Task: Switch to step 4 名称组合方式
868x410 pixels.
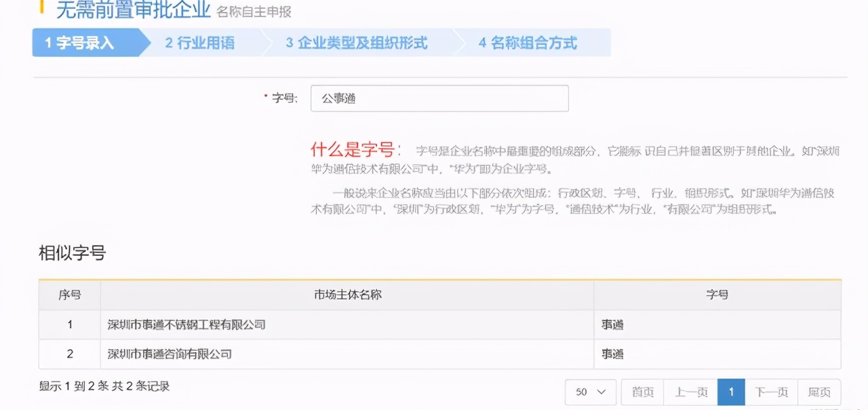Action: coord(528,43)
